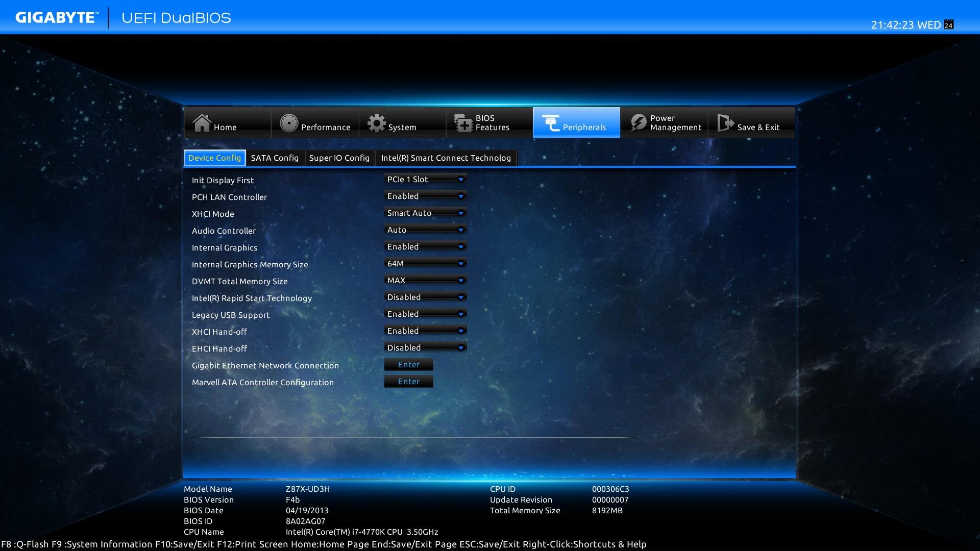Screen dimensions: 980x551
Task: Open the Performance menu
Action: coord(315,123)
